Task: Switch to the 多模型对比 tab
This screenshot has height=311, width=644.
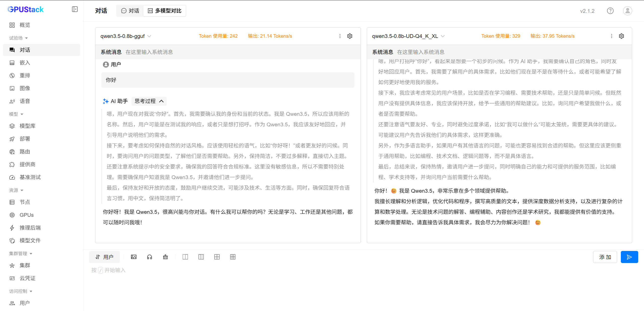Action: pyautogui.click(x=165, y=11)
